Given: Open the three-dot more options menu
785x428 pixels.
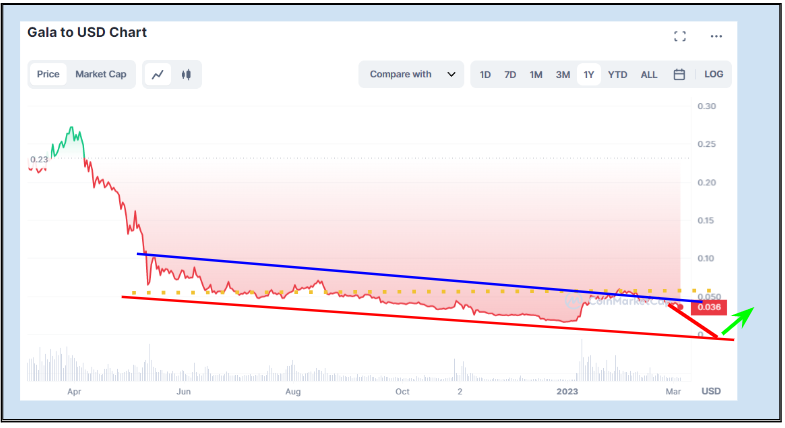Looking at the screenshot, I should pos(716,36).
